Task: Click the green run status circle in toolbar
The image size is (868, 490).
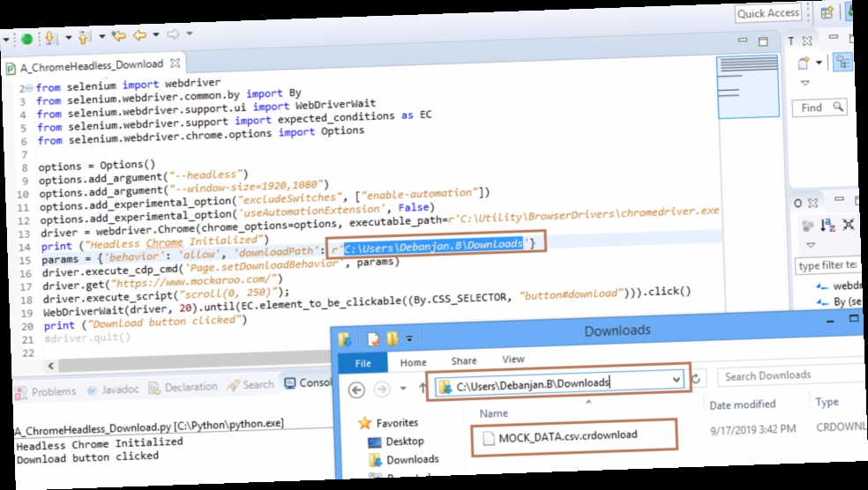Action: pos(26,39)
